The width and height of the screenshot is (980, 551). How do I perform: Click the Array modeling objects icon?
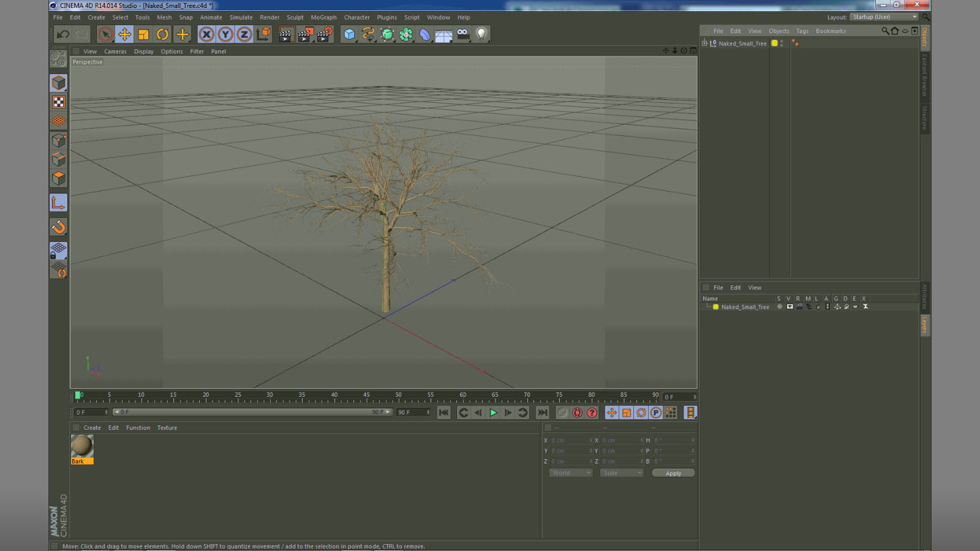[x=406, y=34]
